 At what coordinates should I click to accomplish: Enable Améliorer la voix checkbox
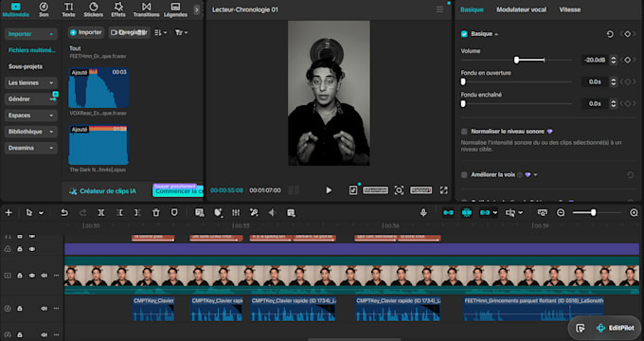pos(464,174)
